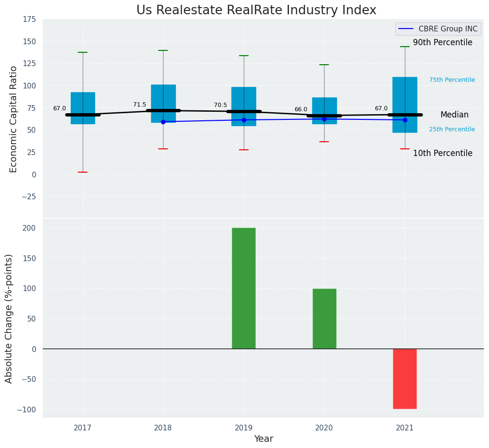
Task: Click the 2017 x-axis tick label
Action: click(83, 428)
